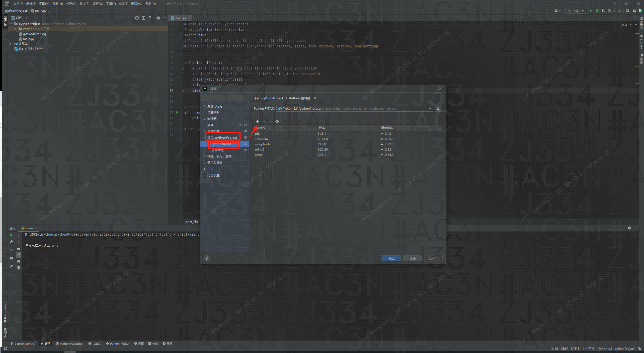Expand 编辑器 settings section

[x=205, y=119]
